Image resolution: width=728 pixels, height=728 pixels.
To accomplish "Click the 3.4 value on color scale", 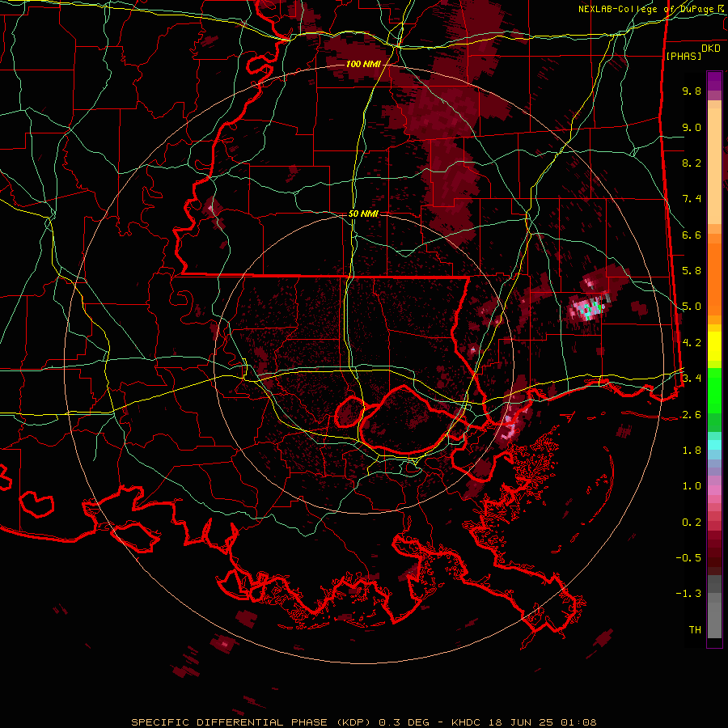I will point(692,379).
